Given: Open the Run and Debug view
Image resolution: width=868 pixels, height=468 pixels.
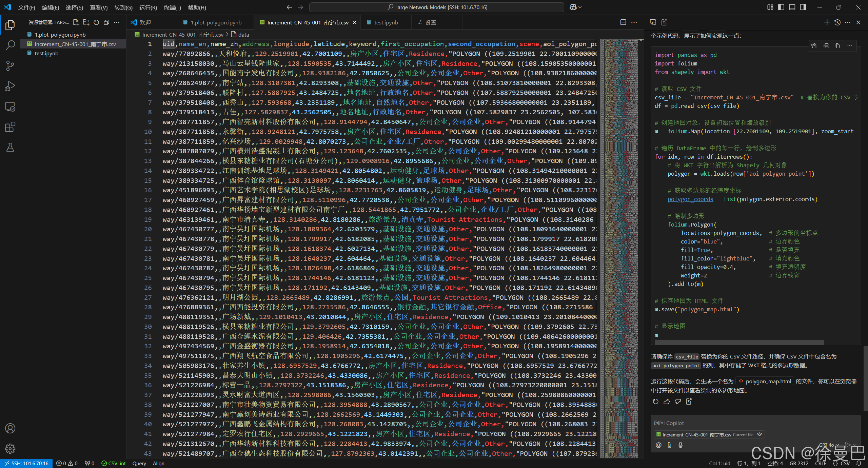Looking at the screenshot, I should 10,86.
